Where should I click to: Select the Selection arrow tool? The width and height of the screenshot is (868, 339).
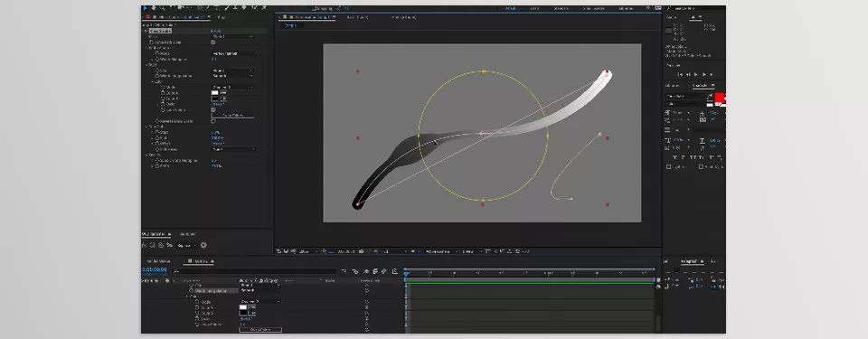tap(145, 8)
